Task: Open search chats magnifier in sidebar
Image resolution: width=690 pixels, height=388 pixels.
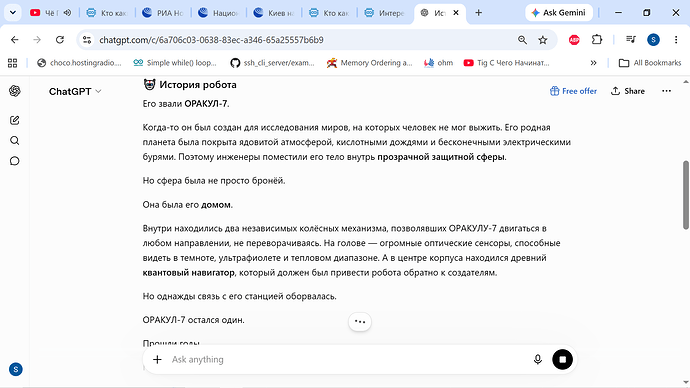Action: point(15,140)
